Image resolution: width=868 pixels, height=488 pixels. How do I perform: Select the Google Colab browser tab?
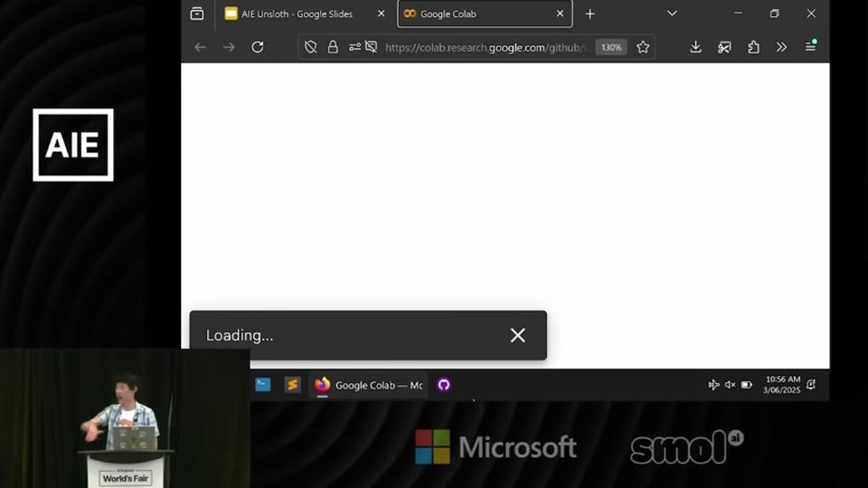click(x=485, y=14)
